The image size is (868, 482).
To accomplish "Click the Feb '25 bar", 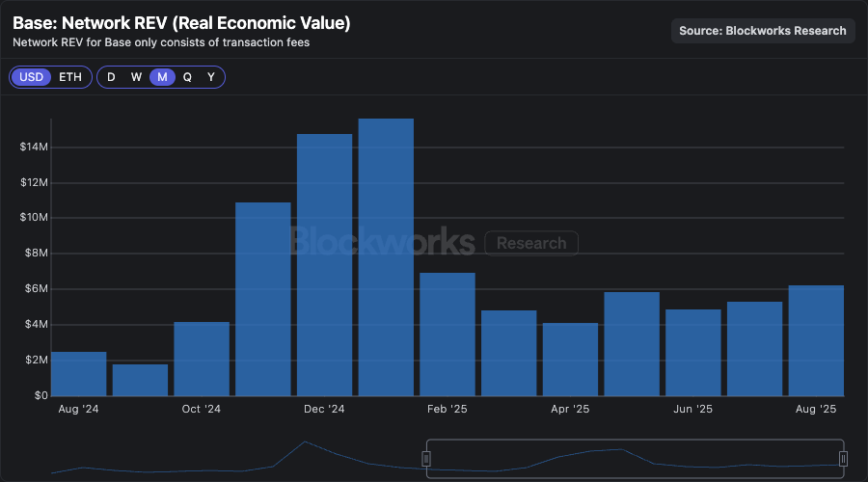I will click(x=448, y=335).
